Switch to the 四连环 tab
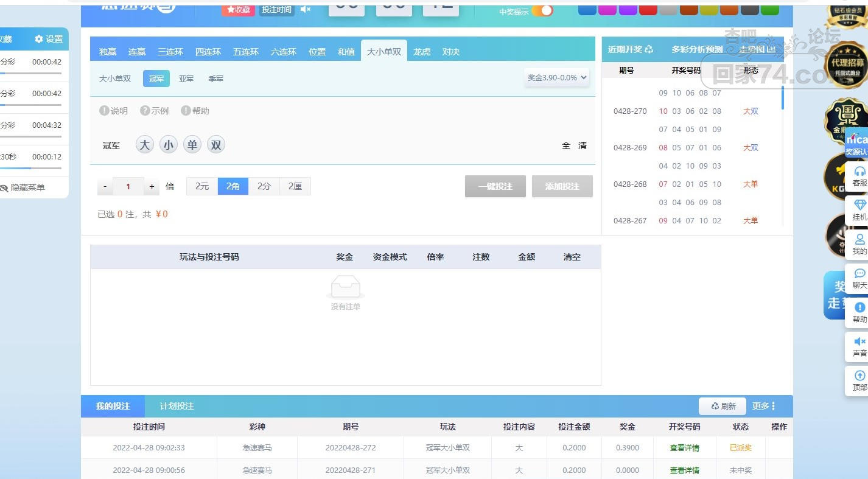This screenshot has height=479, width=868. coord(208,52)
